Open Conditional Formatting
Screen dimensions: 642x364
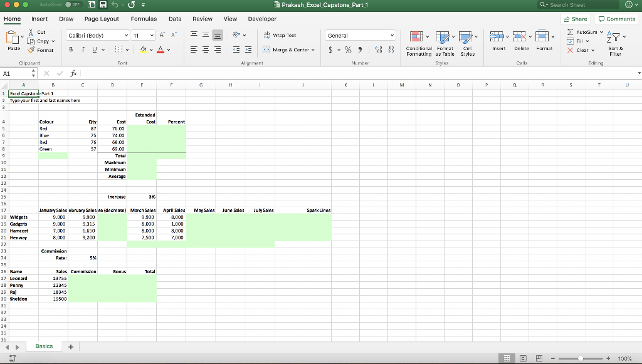point(419,43)
